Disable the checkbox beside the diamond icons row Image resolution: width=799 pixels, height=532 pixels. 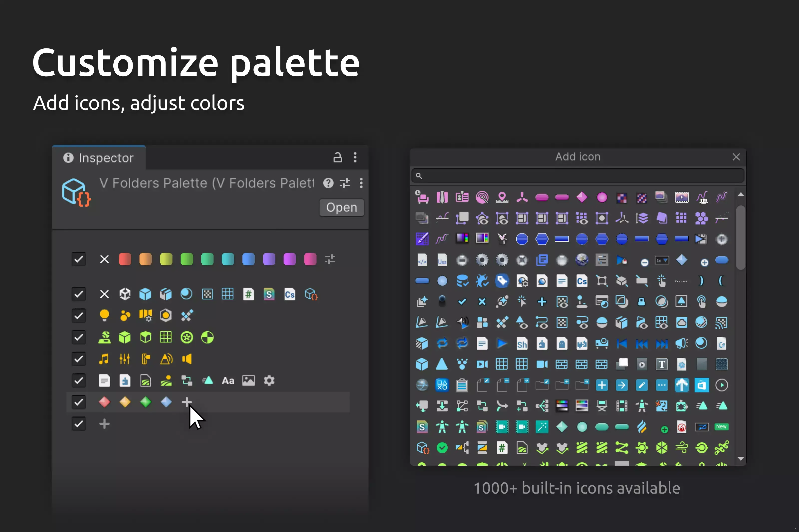78,402
